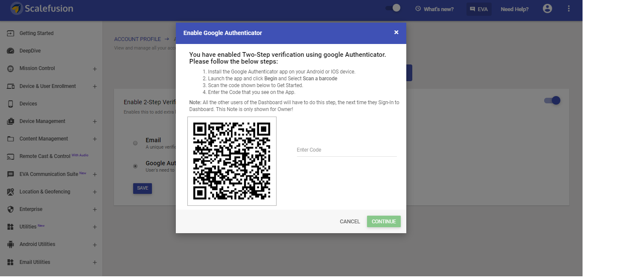The height and width of the screenshot is (278, 644).
Task: Click the ACCOUNT PROFILE breadcrumb link
Action: click(x=137, y=39)
